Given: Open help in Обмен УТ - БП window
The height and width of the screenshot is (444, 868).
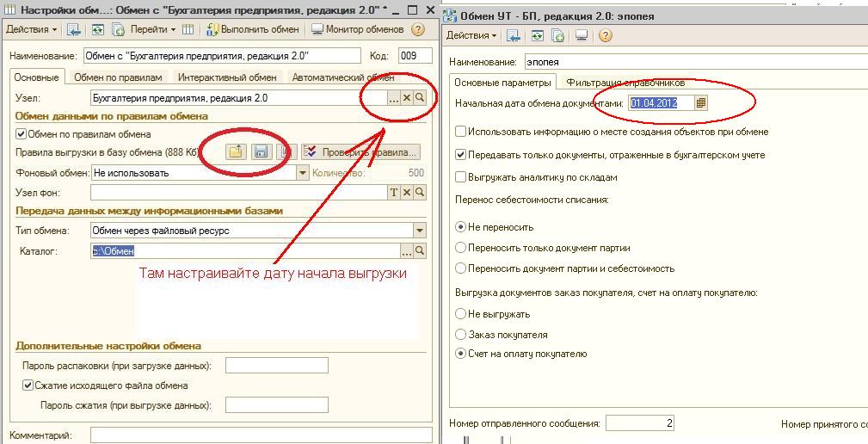Looking at the screenshot, I should tap(606, 36).
